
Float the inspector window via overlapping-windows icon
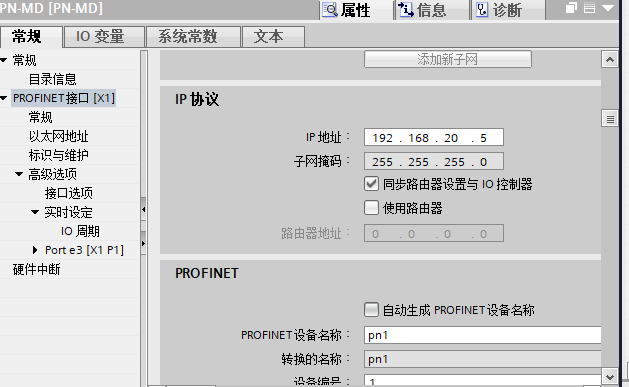coord(571,8)
